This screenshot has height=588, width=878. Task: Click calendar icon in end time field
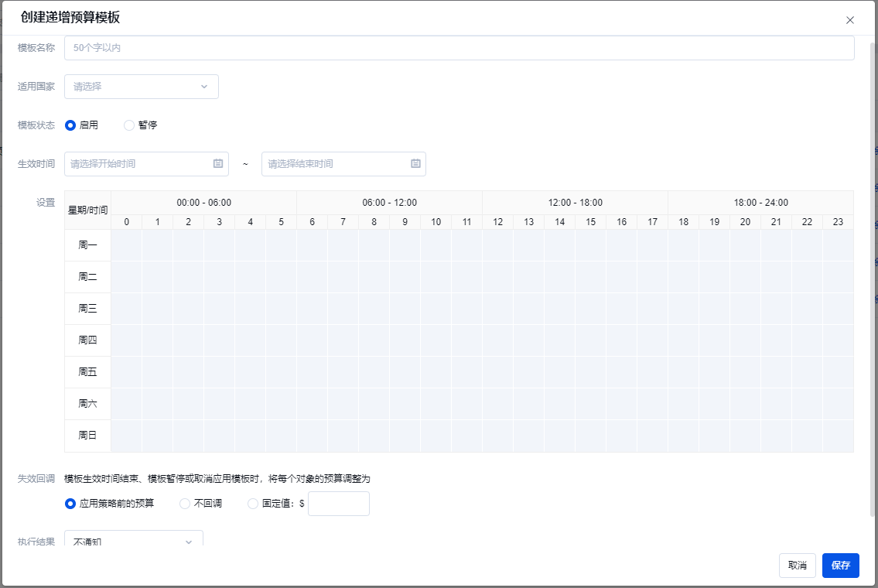(x=415, y=164)
